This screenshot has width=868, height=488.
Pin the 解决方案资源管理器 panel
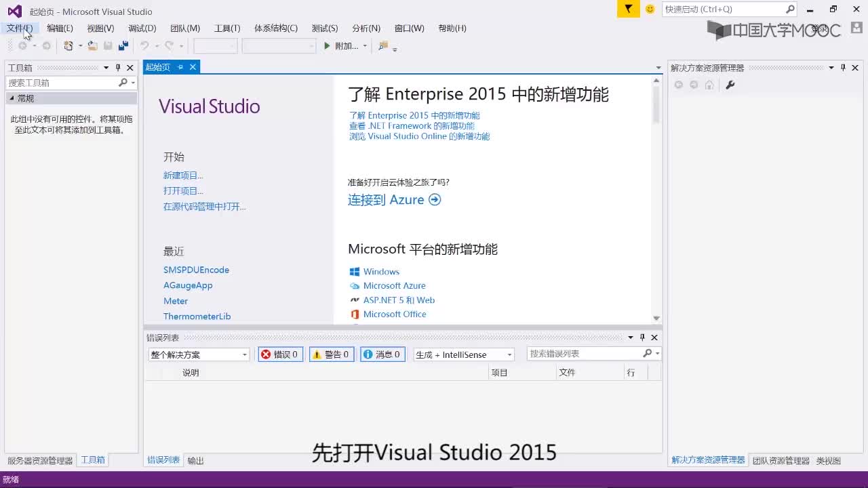click(843, 68)
